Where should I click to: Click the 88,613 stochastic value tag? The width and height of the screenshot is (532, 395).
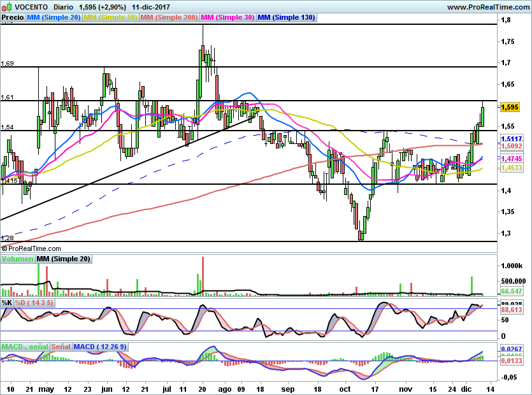point(512,310)
